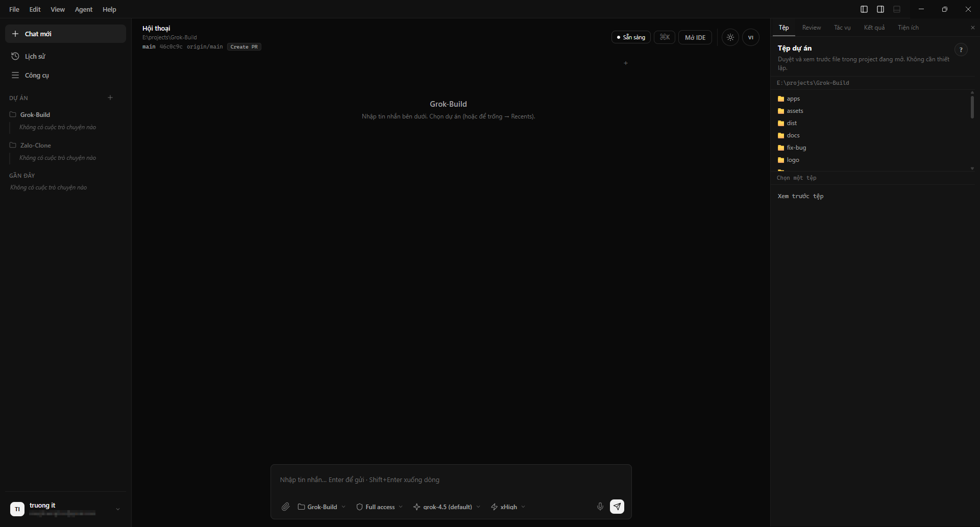Open help question mark in Tệp dự án

click(961, 50)
